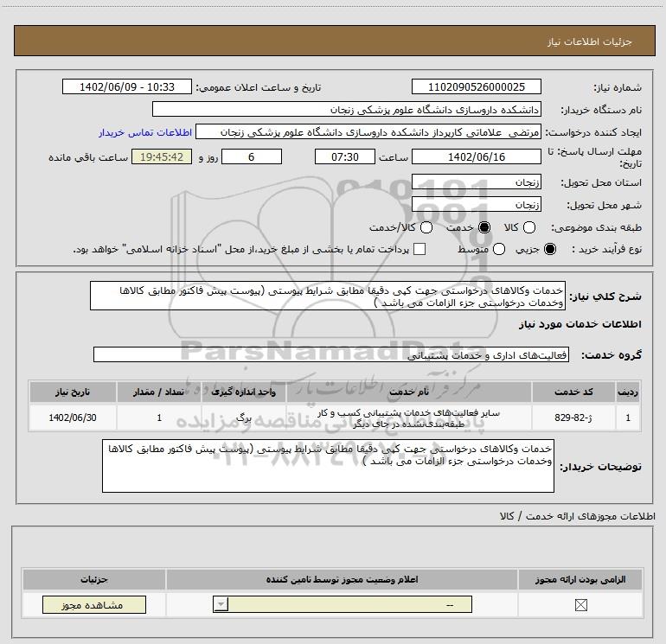
Task: Click the الزامی بودن ارائه مجوز header
Action: click(x=580, y=579)
